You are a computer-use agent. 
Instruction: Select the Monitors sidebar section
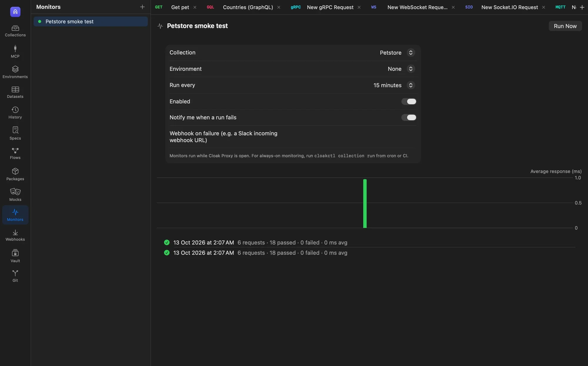point(15,215)
